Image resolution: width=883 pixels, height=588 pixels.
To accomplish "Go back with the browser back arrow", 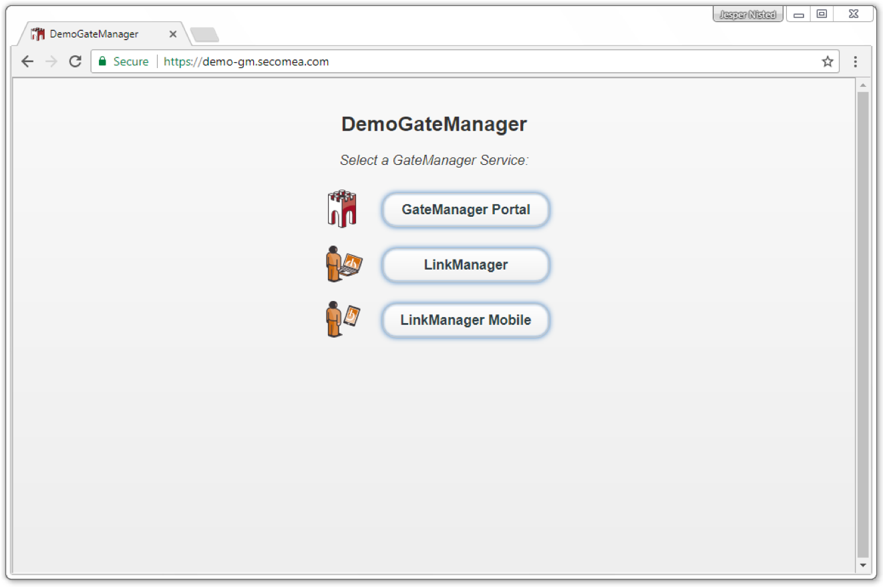I will [27, 61].
